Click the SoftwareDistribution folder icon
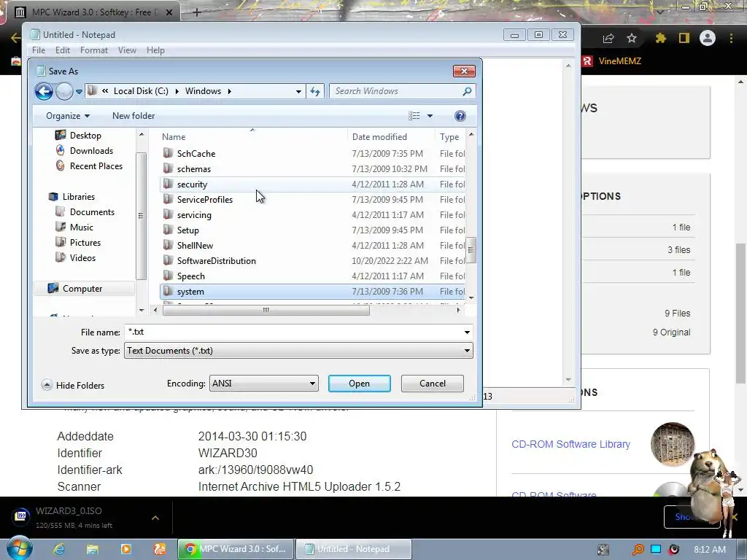The height and width of the screenshot is (560, 747). (x=168, y=260)
